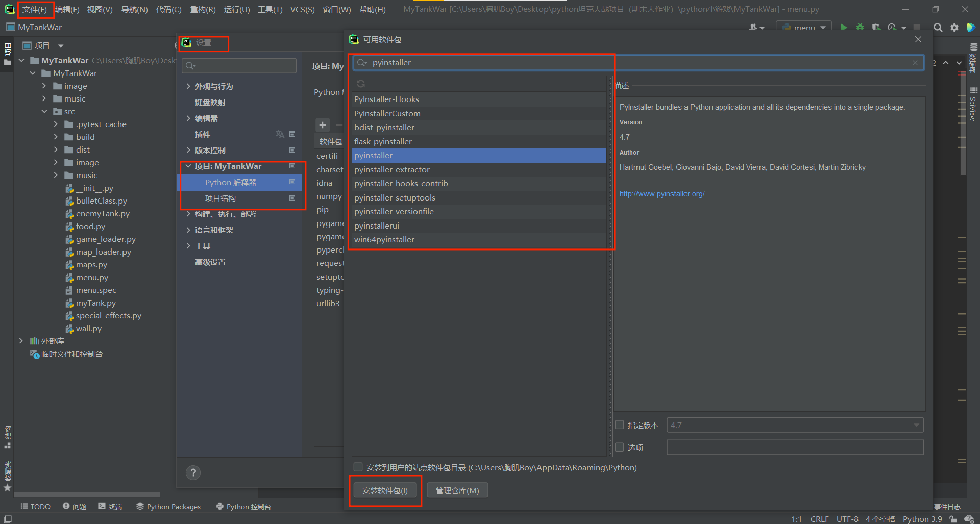The height and width of the screenshot is (524, 980).
Task: Open the code-with-me user icon
Action: (x=756, y=28)
